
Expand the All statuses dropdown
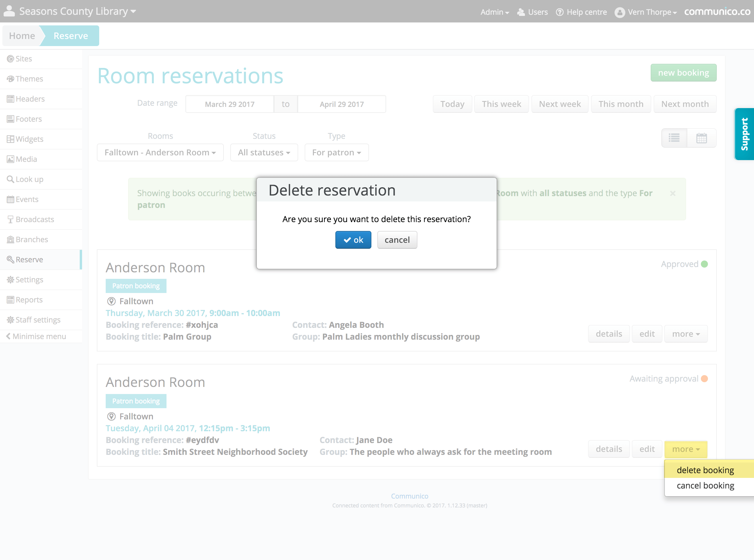pos(264,152)
